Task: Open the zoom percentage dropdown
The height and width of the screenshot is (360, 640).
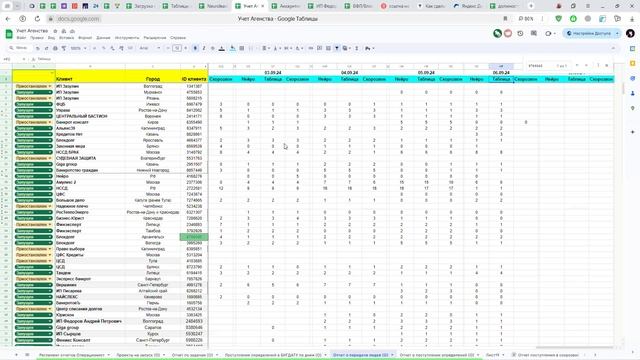Action: [x=78, y=48]
